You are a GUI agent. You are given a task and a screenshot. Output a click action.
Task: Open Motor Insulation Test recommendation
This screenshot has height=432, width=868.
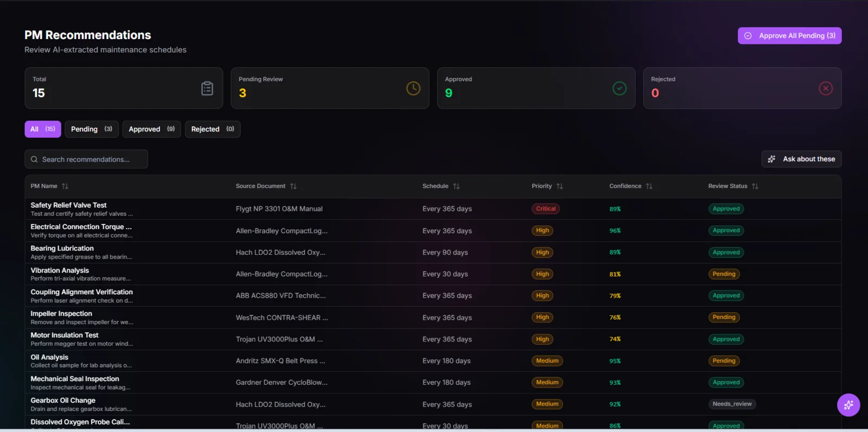tap(433, 339)
